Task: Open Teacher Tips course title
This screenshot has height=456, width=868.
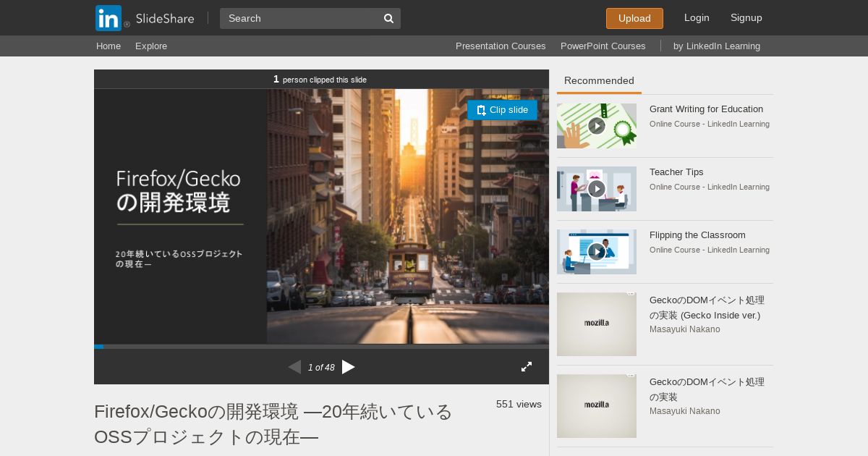Action: (676, 172)
